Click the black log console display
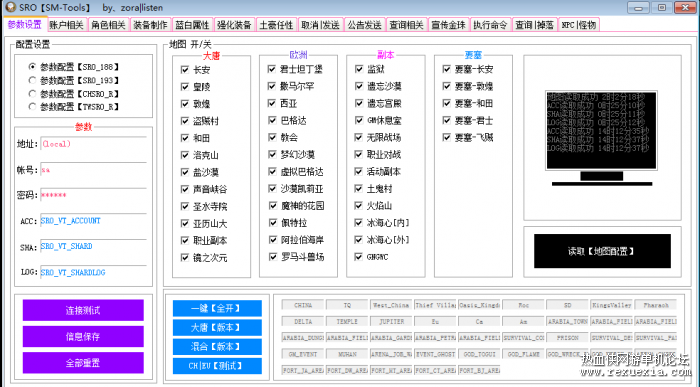Screen dimensions: 700x387 point(601,130)
